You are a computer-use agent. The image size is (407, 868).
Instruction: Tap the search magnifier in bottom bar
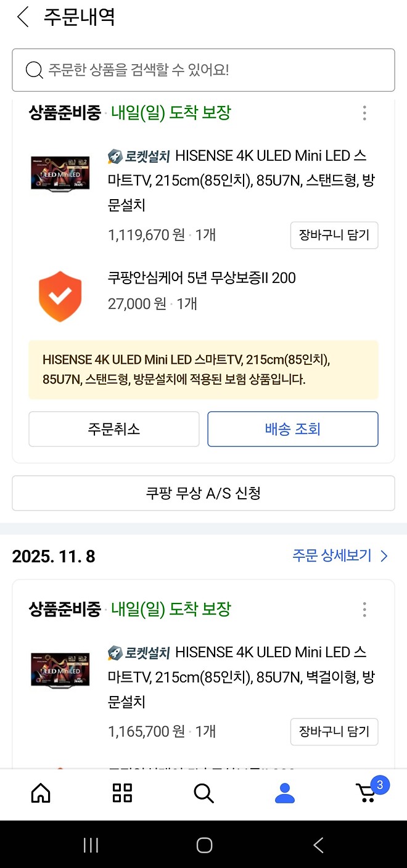pos(203,793)
